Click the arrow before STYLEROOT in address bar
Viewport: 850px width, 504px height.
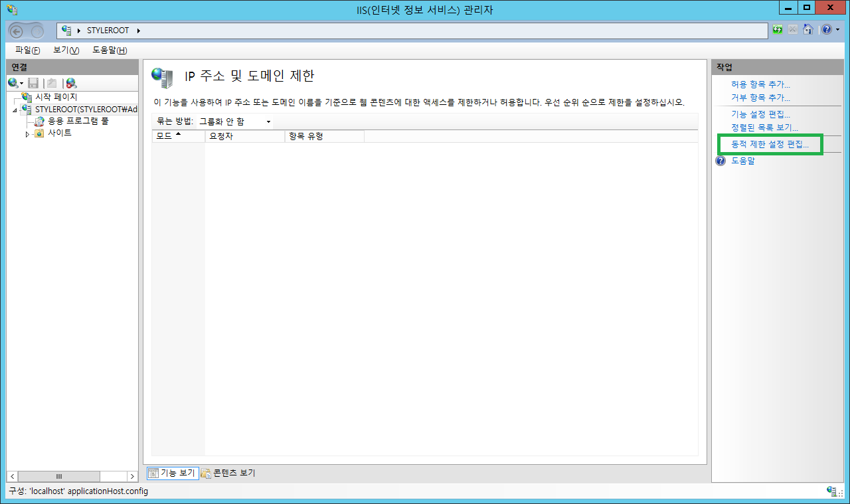[x=79, y=31]
